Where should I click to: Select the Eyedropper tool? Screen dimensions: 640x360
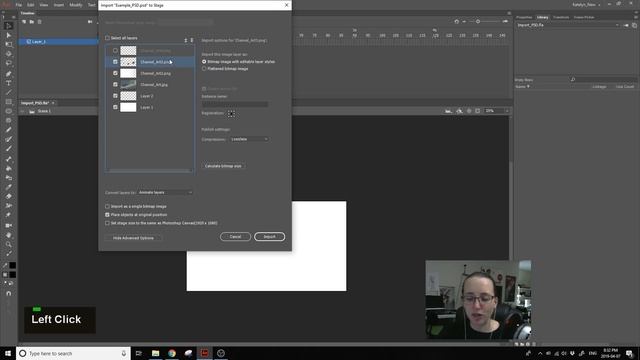[9, 187]
